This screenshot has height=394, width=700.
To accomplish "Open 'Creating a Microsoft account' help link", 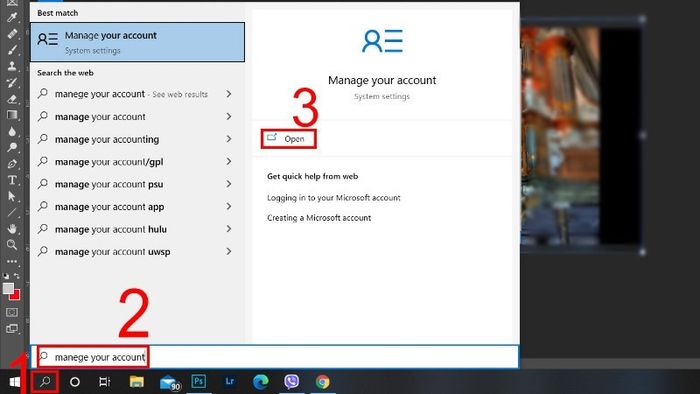I will (x=319, y=218).
